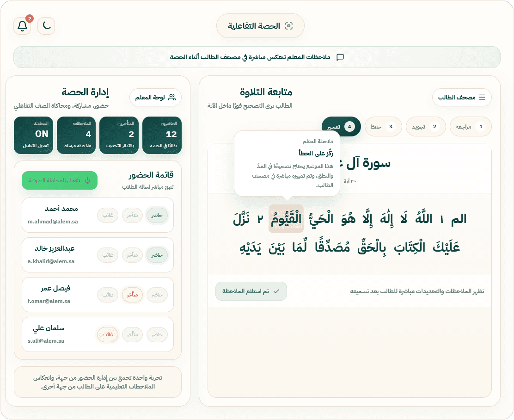Mark محمد أحمد as حاضر

157,215
